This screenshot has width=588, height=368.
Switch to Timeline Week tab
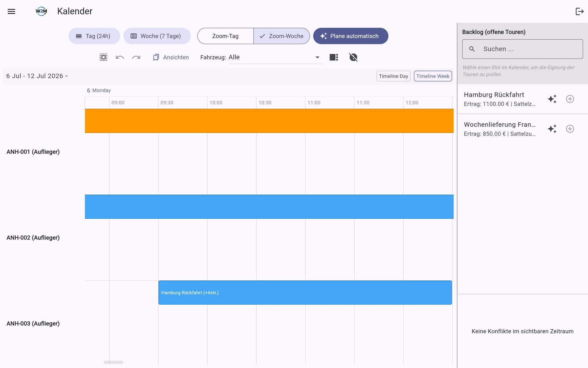pos(433,76)
